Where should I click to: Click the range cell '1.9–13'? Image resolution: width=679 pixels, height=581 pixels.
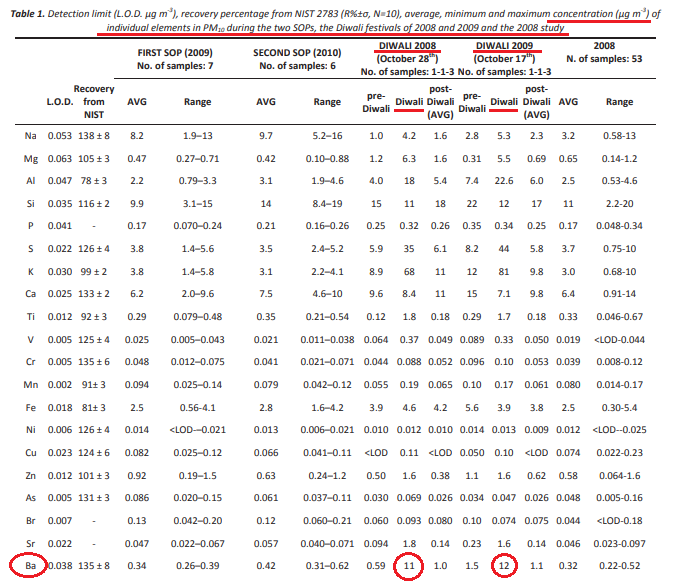pyautogui.click(x=197, y=136)
